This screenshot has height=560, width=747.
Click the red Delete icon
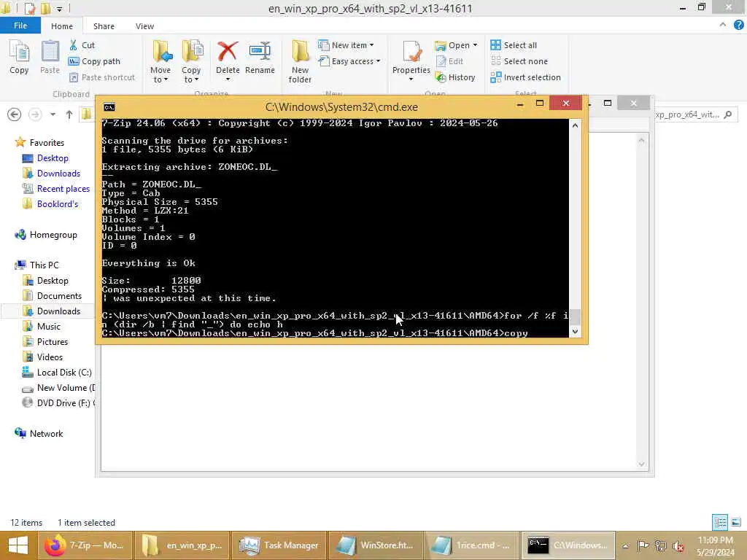click(x=228, y=52)
